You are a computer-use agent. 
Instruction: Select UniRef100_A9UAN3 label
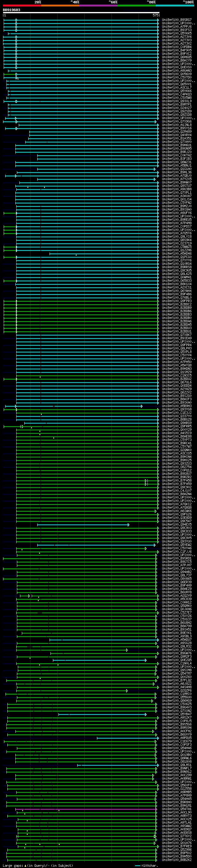177,71
